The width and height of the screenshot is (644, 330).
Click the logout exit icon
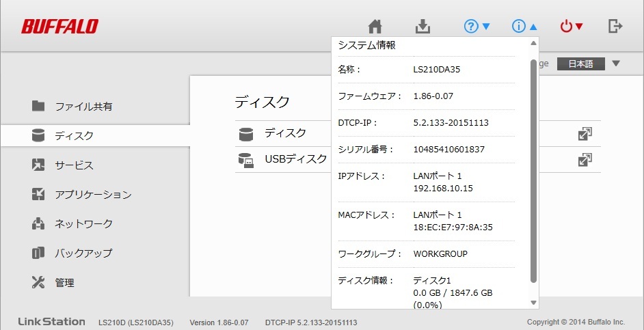click(615, 26)
